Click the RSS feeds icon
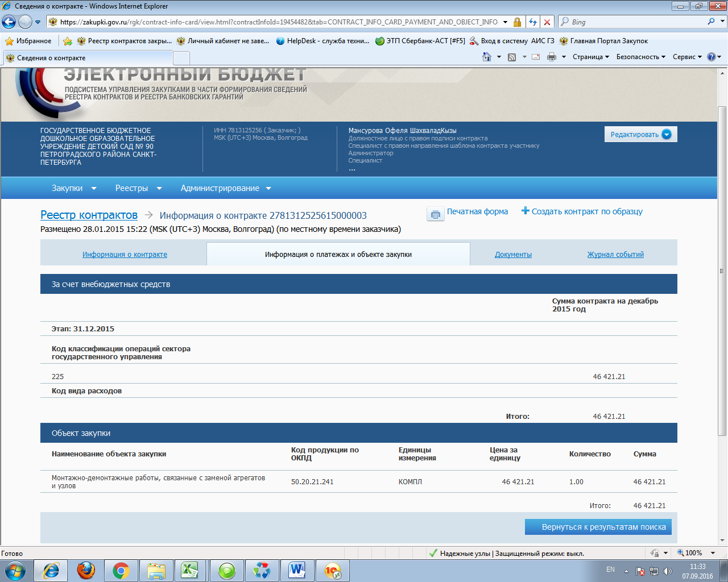 (512, 57)
